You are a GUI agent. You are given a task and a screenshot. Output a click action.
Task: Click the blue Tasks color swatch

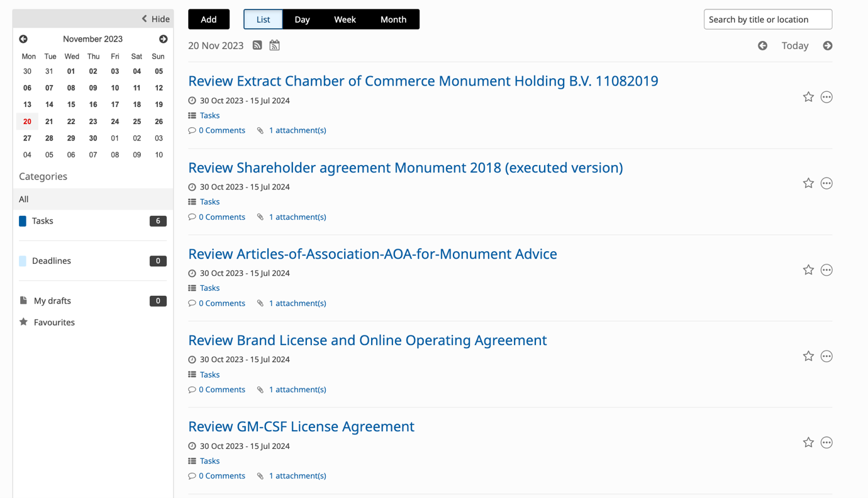[23, 221]
